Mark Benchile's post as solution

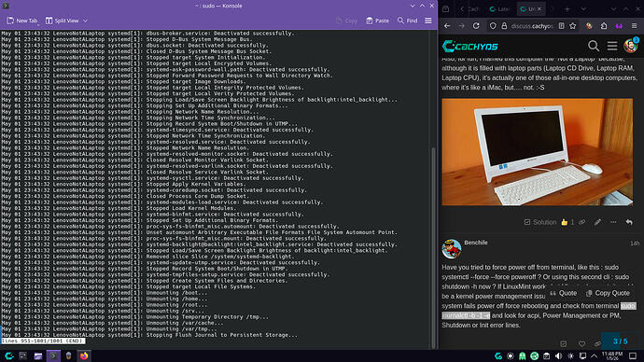564,343
